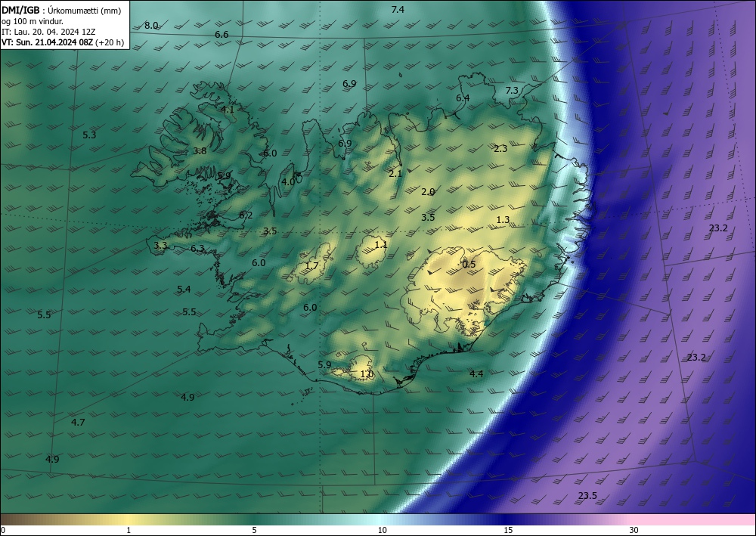Screen dimensions: 756x536
Task: Click the 4.7 value label
Action: [78, 423]
